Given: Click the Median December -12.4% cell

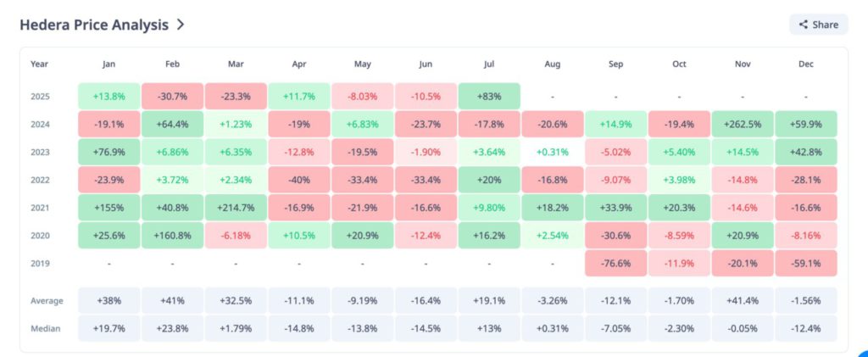Looking at the screenshot, I should (807, 328).
